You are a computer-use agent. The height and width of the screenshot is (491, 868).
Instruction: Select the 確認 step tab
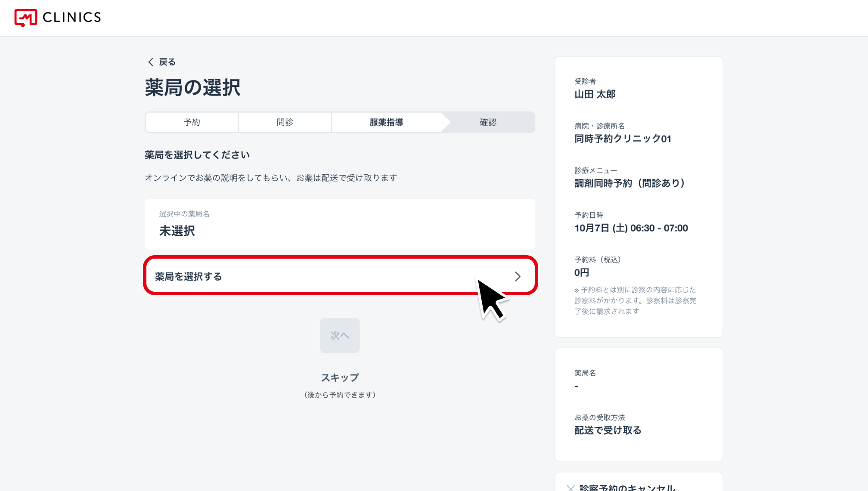coord(488,122)
